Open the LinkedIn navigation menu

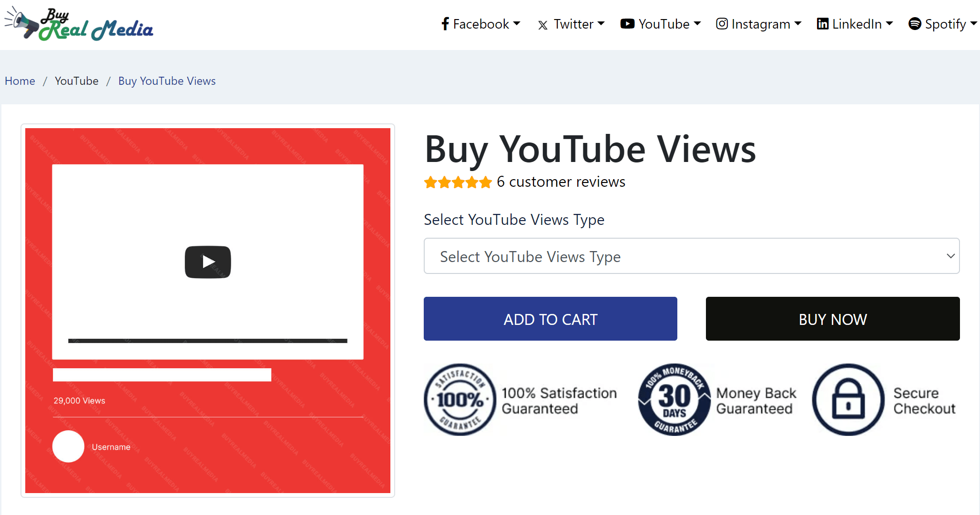click(857, 24)
